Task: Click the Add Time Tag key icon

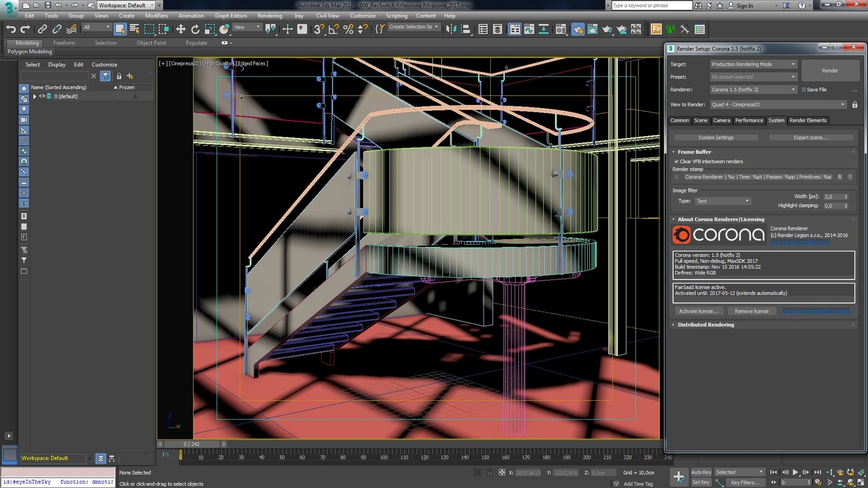Action: 617,483
